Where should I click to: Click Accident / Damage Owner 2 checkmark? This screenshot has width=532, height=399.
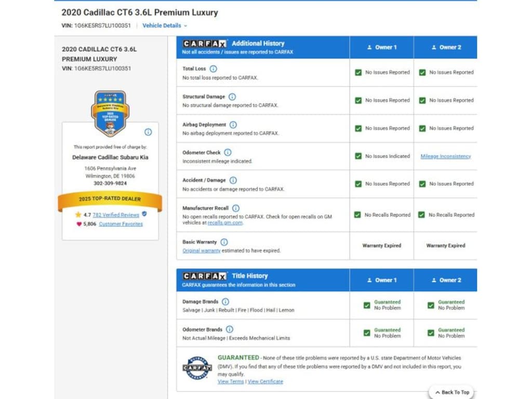point(422,184)
